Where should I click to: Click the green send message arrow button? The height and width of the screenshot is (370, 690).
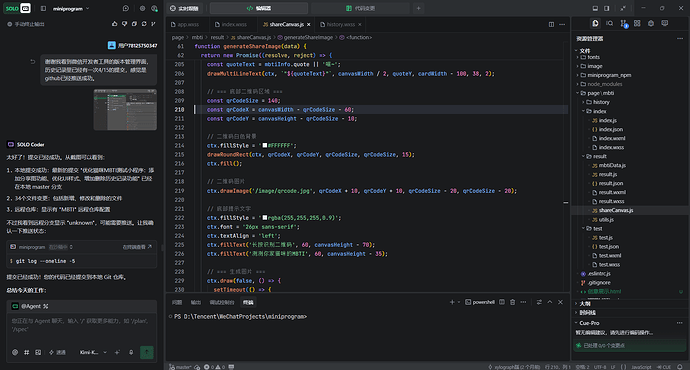coord(147,352)
